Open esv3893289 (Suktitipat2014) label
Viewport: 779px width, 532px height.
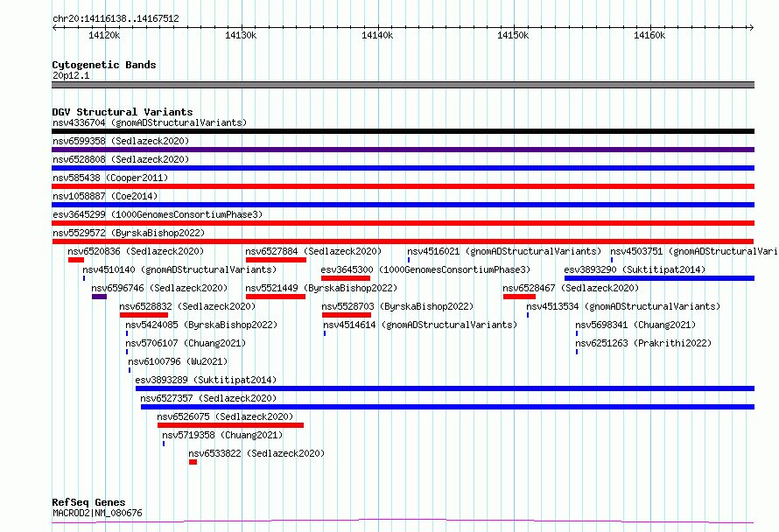[207, 380]
